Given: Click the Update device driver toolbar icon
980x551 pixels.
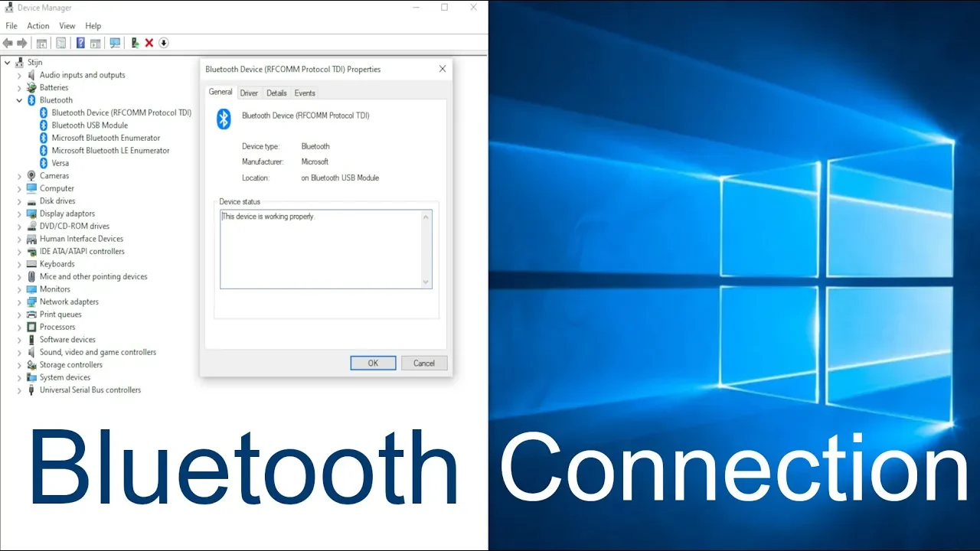Looking at the screenshot, I should click(x=135, y=43).
